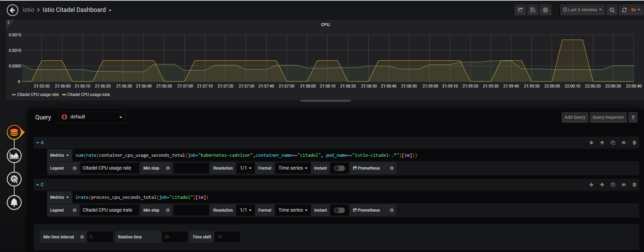644x252 pixels.
Task: Click the zoom out magnifier icon
Action: click(x=612, y=10)
